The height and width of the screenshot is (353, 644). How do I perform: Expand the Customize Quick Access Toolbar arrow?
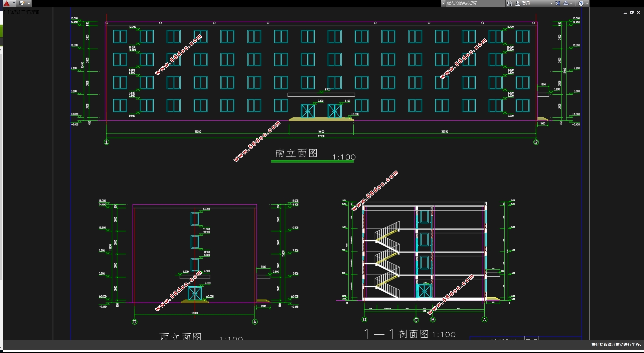(x=29, y=3)
